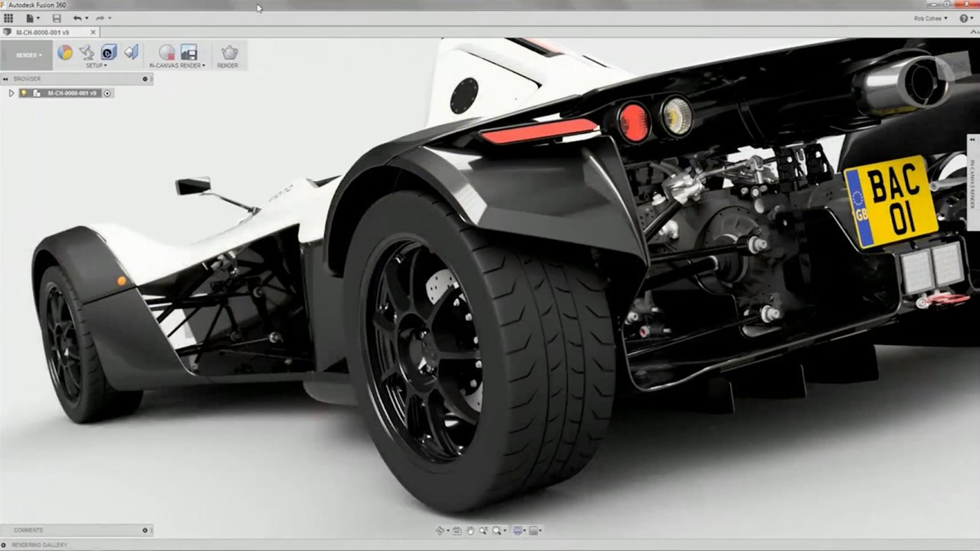Screen dimensions: 980x551
Task: Open the RENDERING GALLERY bar
Action: point(490,544)
